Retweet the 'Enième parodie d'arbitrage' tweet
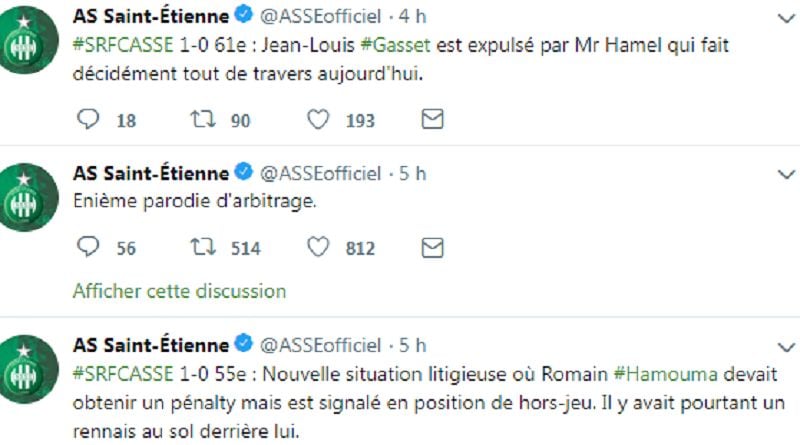 (203, 248)
